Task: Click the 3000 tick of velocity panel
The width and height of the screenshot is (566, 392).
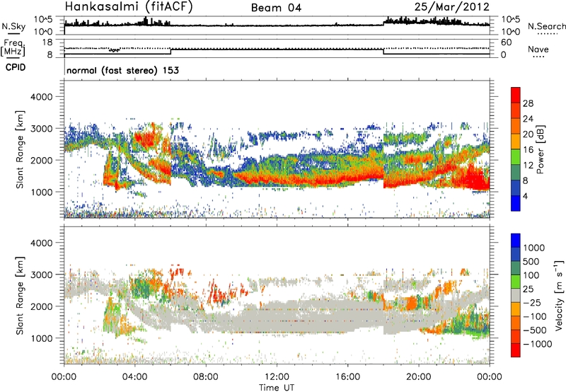Action: (x=41, y=275)
